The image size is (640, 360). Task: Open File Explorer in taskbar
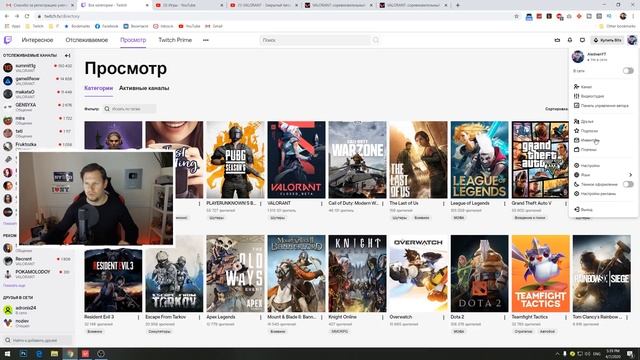(x=54, y=353)
